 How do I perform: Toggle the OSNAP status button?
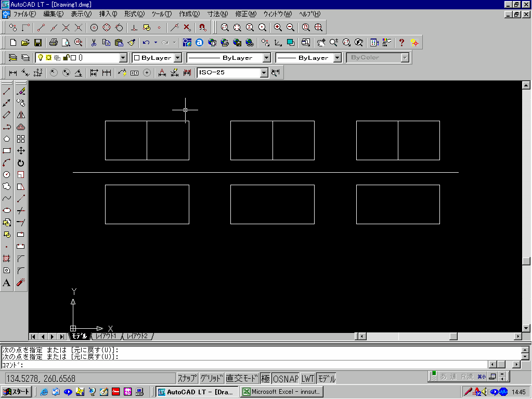286,378
